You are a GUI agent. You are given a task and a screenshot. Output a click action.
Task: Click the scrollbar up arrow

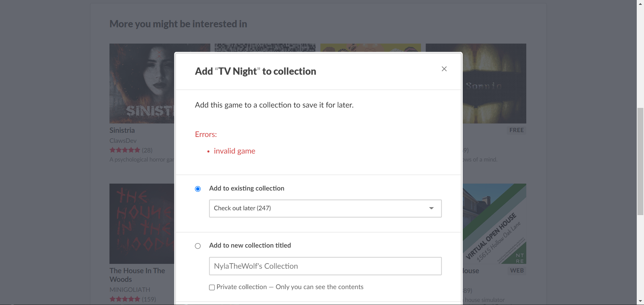[x=641, y=3]
